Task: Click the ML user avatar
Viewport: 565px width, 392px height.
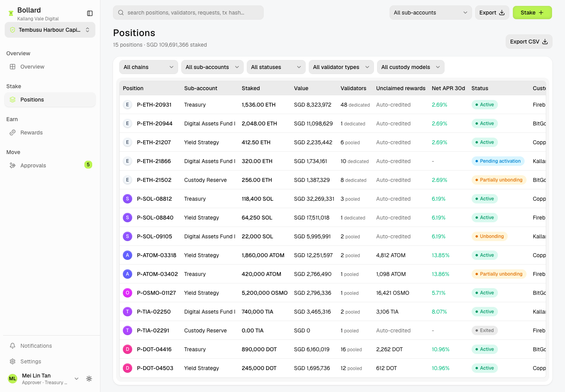Action: 13,379
